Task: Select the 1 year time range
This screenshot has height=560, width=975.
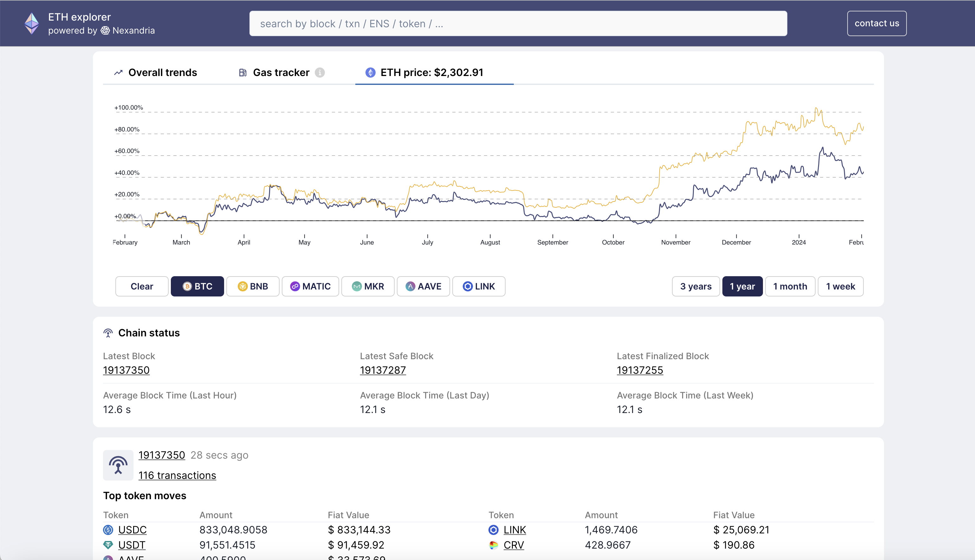Action: (x=742, y=286)
